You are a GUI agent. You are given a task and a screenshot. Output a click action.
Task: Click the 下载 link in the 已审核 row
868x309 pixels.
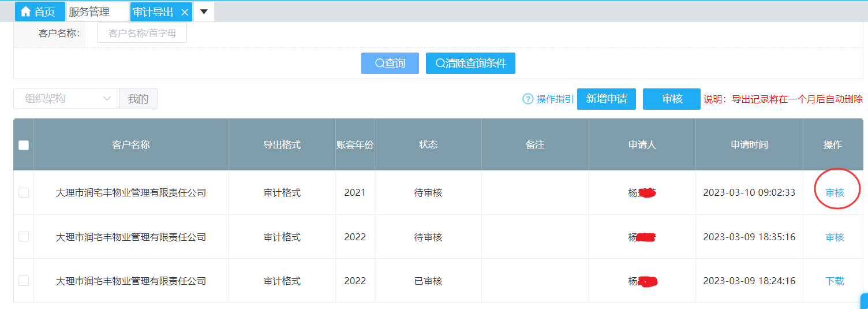pos(835,281)
